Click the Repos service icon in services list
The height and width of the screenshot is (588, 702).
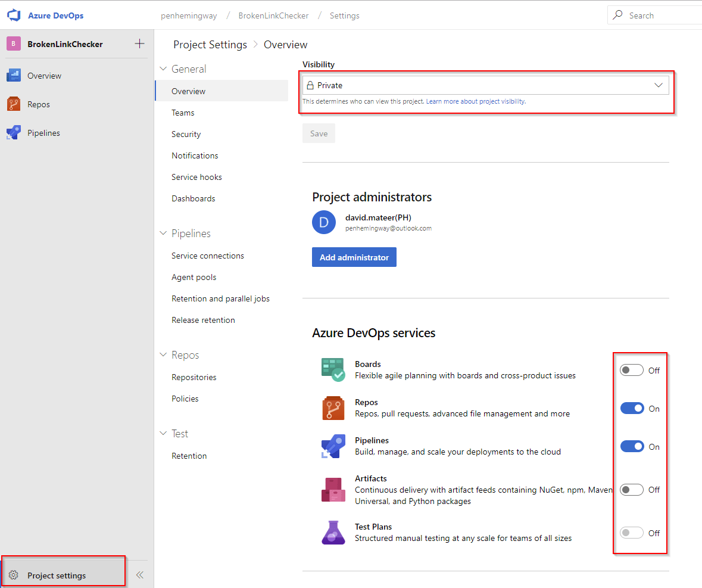click(x=333, y=408)
